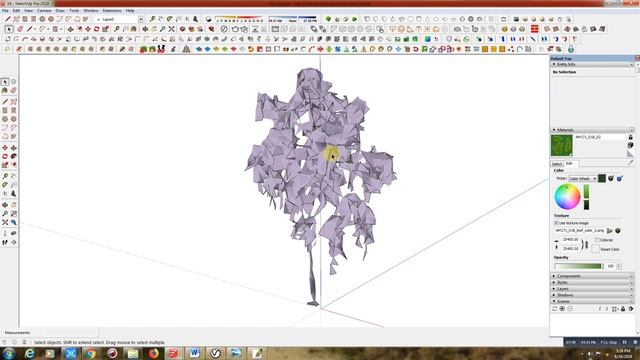Click the current color swatch beside picker
Viewport: 640px width, 360px height.
602,178
